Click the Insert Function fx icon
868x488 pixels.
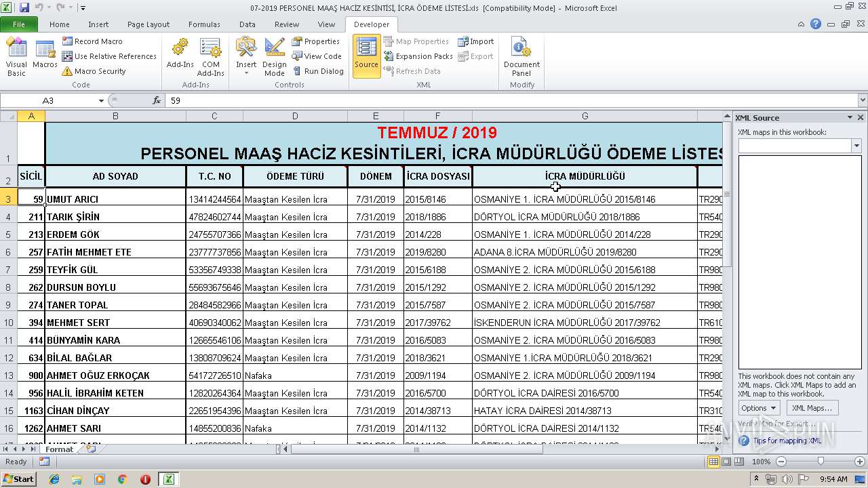tap(157, 100)
